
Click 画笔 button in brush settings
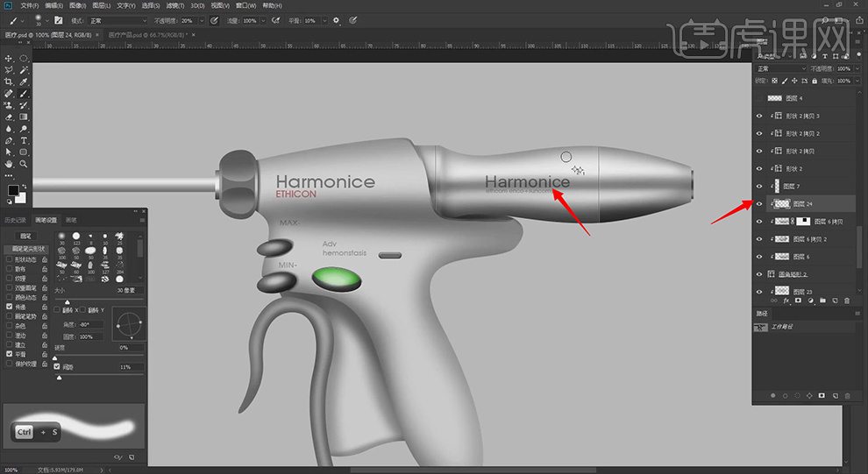coord(25,236)
